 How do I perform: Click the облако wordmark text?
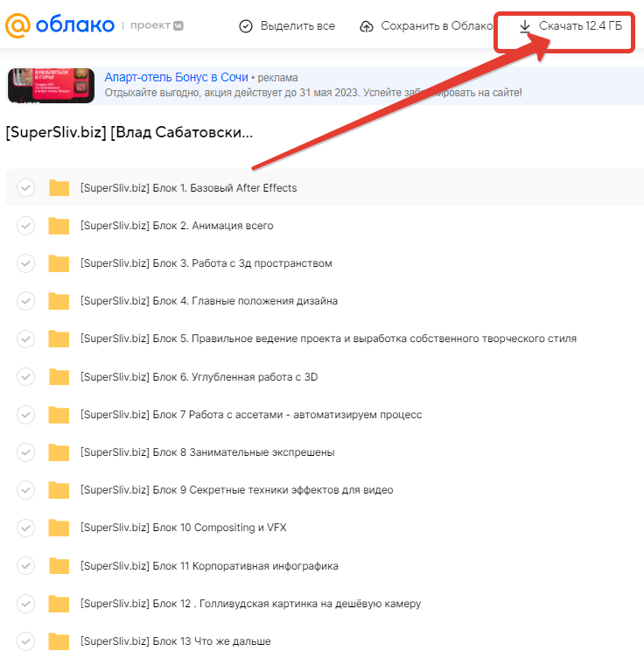pyautogui.click(x=75, y=25)
